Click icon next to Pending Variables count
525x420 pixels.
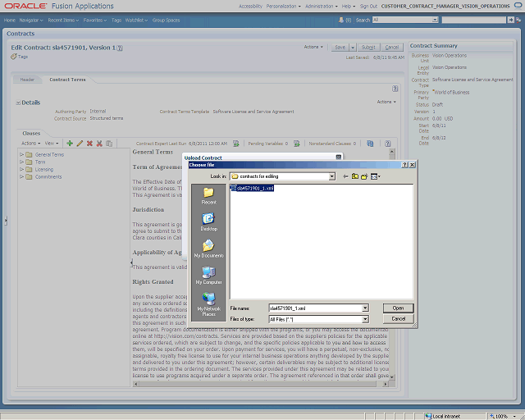(297, 144)
